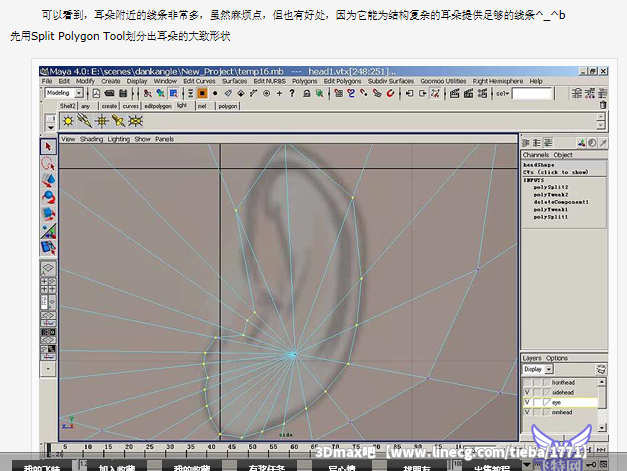The image size is (627, 471).
Task: Click the IPR render clapperboard icon
Action: [468, 94]
